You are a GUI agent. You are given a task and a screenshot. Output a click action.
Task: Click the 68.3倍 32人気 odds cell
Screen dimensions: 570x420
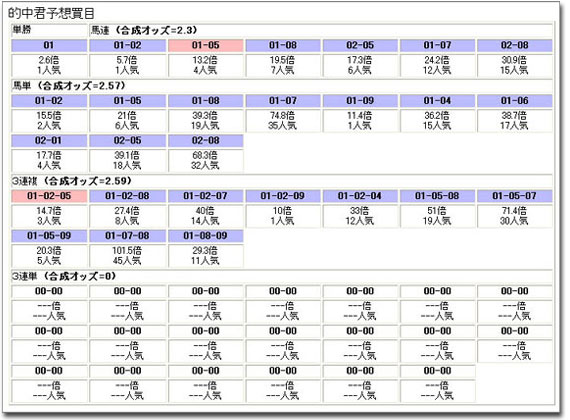pyautogui.click(x=205, y=160)
